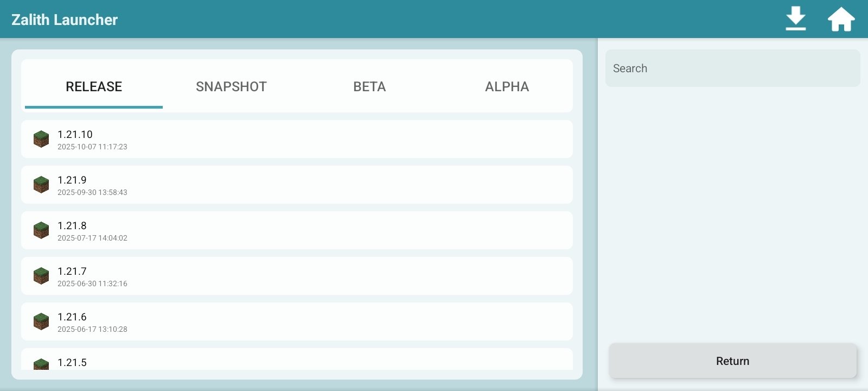This screenshot has width=868, height=391.
Task: Click grass block icon for version 1.21.5
Action: pyautogui.click(x=41, y=364)
